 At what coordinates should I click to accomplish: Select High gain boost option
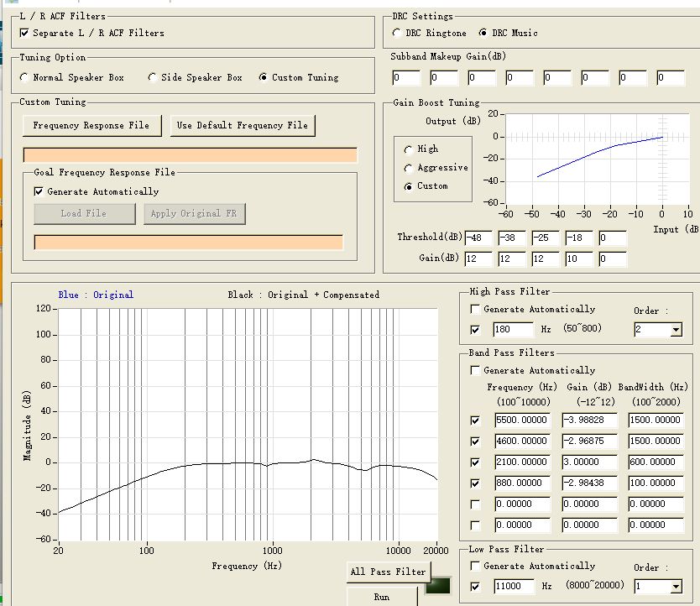point(408,149)
